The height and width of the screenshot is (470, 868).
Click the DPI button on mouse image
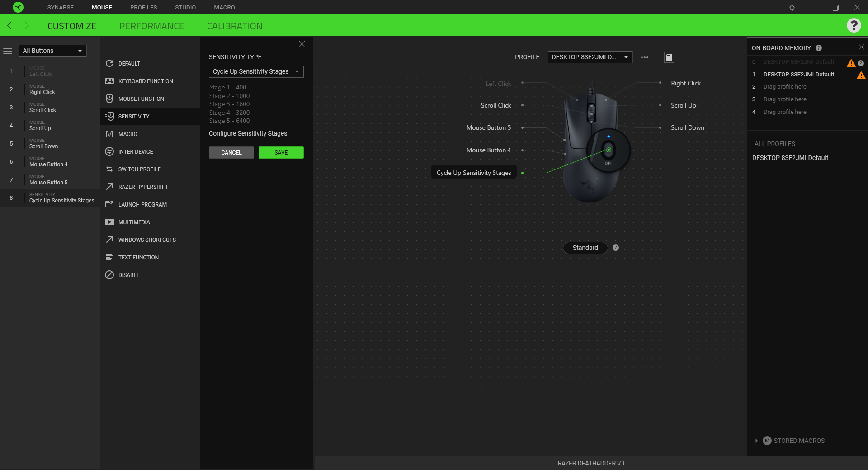[x=609, y=150]
